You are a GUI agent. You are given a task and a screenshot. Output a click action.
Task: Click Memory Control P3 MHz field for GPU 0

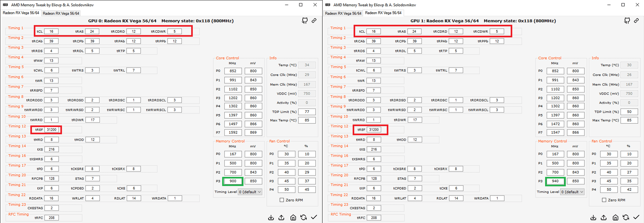click(233, 181)
